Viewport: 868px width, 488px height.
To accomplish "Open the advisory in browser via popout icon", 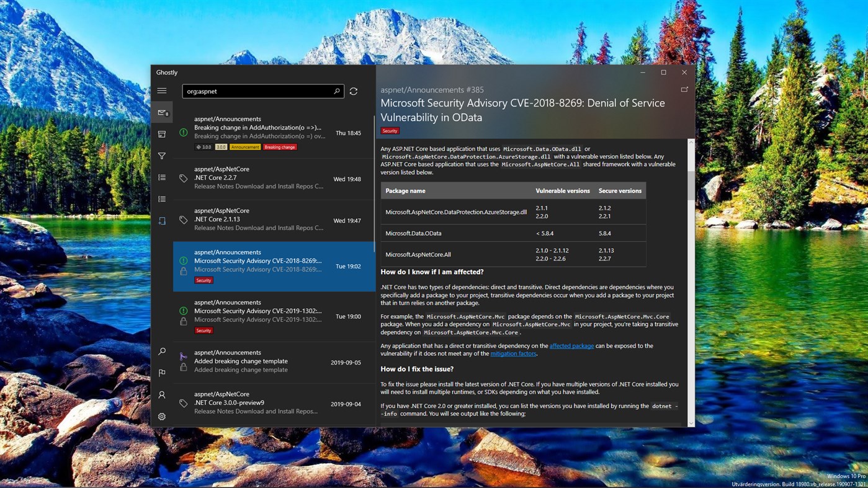I will [x=684, y=90].
